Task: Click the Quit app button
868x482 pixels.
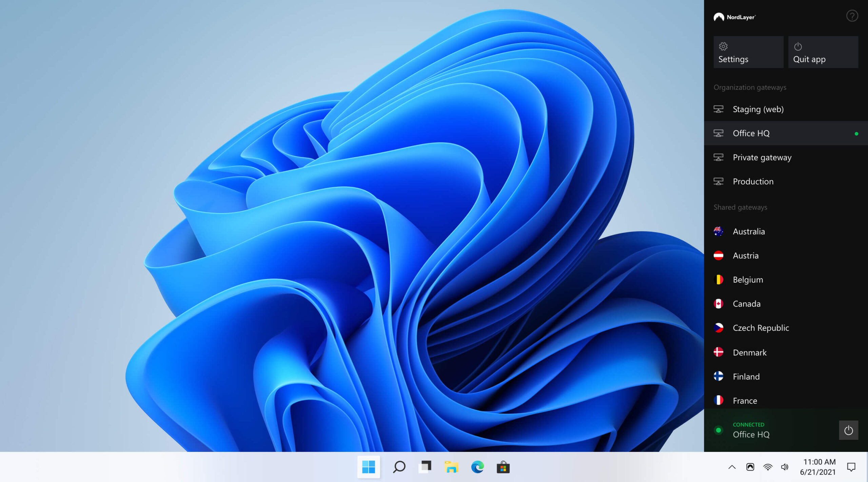Action: point(823,52)
